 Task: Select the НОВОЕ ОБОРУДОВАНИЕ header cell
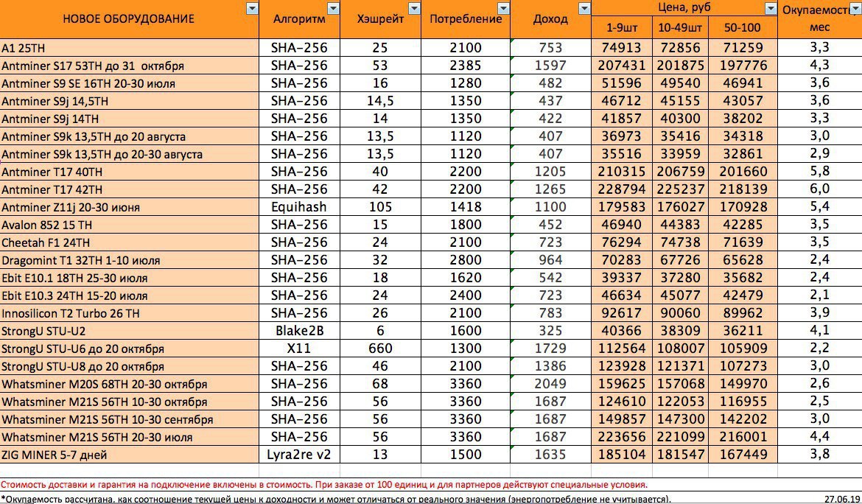pyautogui.click(x=129, y=19)
